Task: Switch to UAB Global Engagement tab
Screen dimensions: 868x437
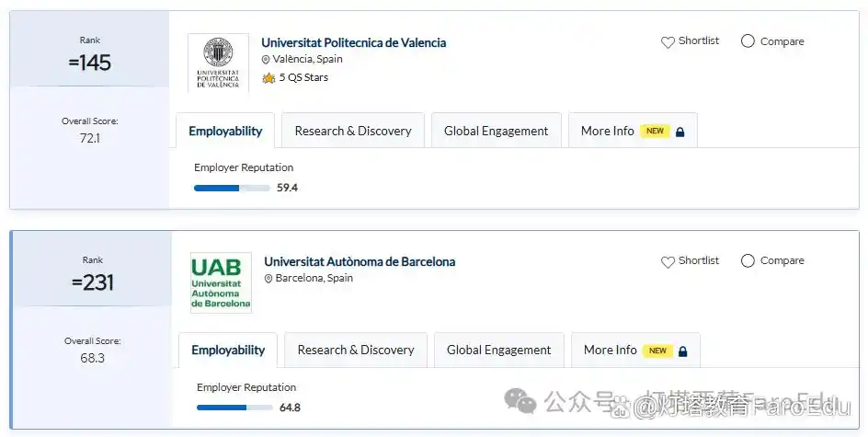Action: [x=498, y=350]
